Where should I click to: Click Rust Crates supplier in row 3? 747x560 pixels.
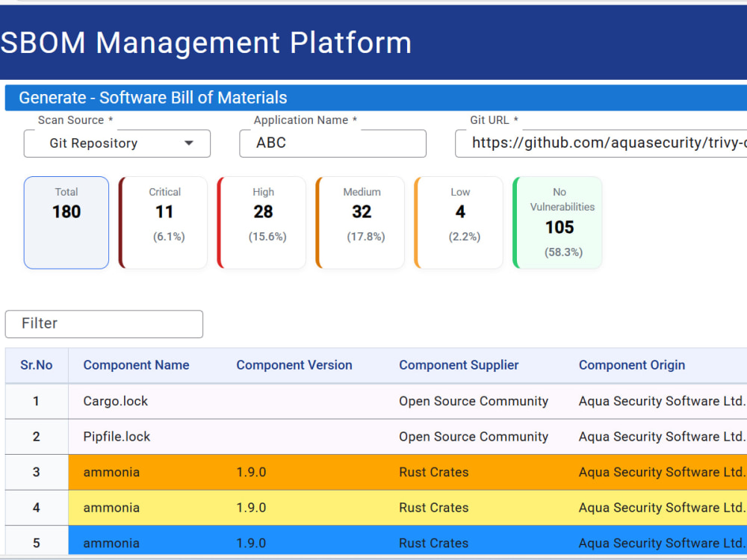(x=434, y=472)
